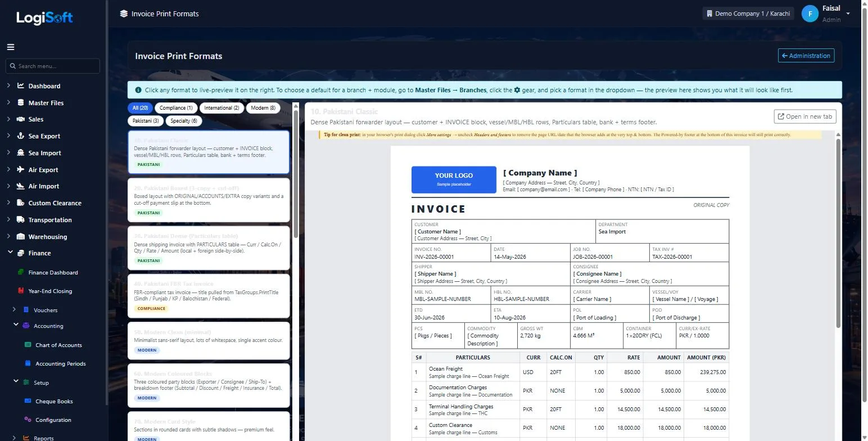Click the Year-End Closing lock icon
868x441 pixels.
coord(21,291)
